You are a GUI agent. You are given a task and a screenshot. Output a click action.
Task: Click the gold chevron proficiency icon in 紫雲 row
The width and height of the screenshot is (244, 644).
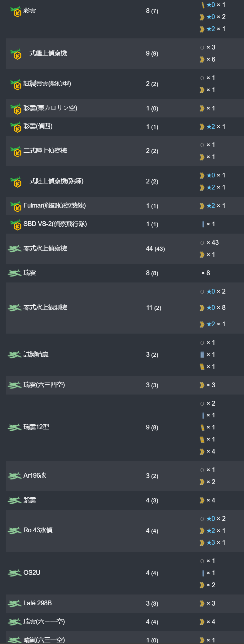tap(202, 501)
